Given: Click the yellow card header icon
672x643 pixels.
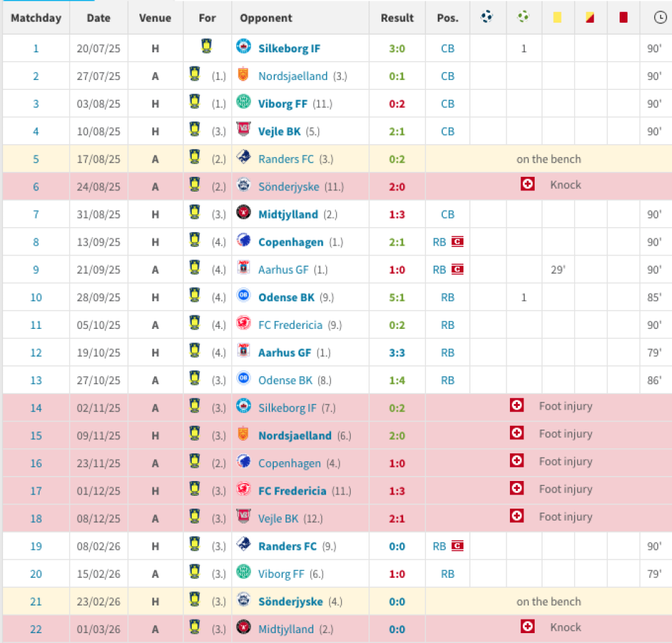Looking at the screenshot, I should pos(557,18).
